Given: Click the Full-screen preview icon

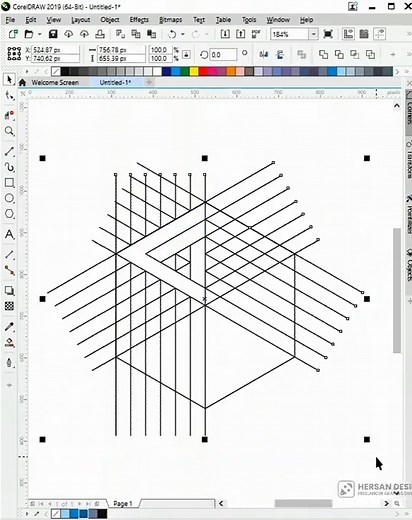Looking at the screenshot, I should pos(328,34).
